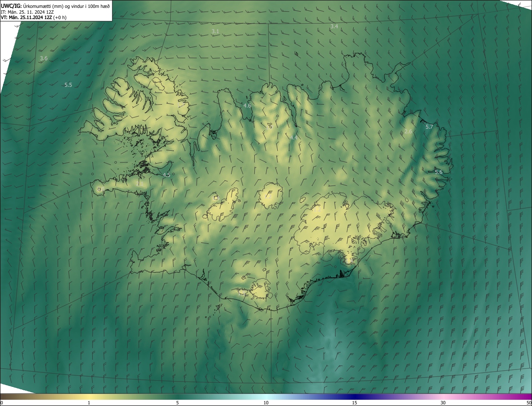Click the 30 tick label on color scale

tap(443, 403)
